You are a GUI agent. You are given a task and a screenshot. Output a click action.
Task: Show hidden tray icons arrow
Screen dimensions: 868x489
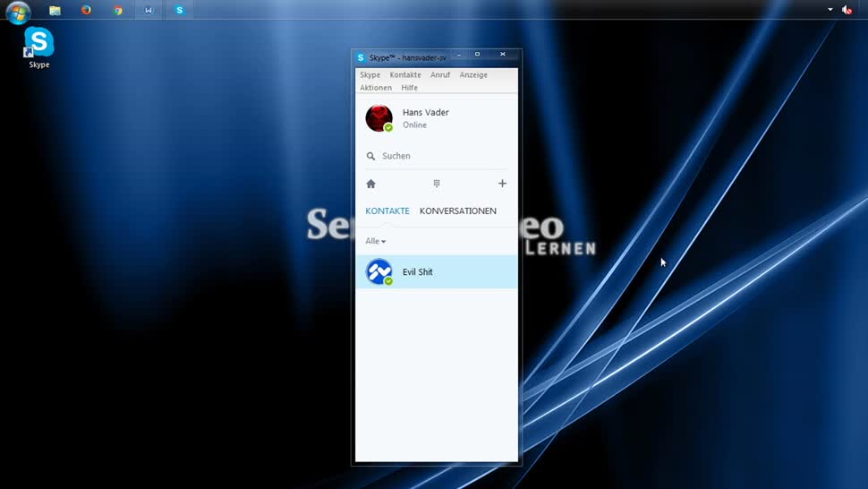[x=830, y=10]
